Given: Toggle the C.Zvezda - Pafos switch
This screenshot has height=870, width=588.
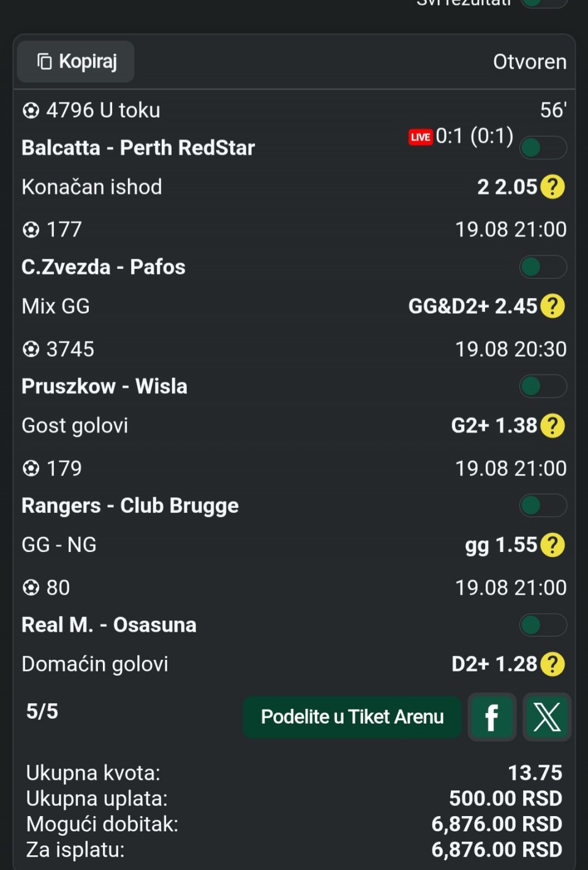Looking at the screenshot, I should pyautogui.click(x=543, y=267).
